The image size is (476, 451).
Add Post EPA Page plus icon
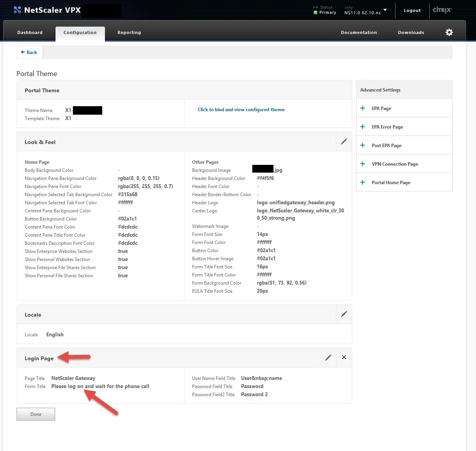(363, 146)
